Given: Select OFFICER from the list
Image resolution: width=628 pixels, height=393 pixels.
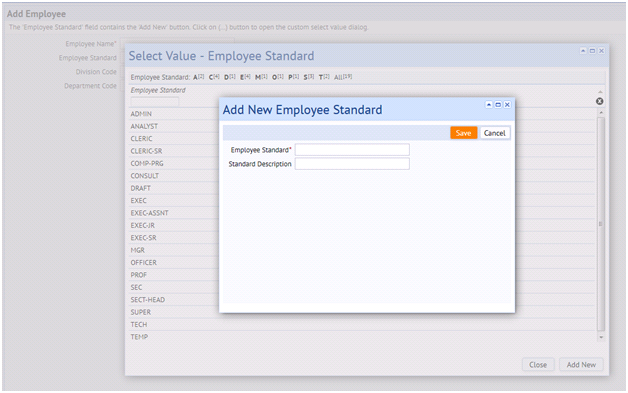Looking at the screenshot, I should coord(143,263).
